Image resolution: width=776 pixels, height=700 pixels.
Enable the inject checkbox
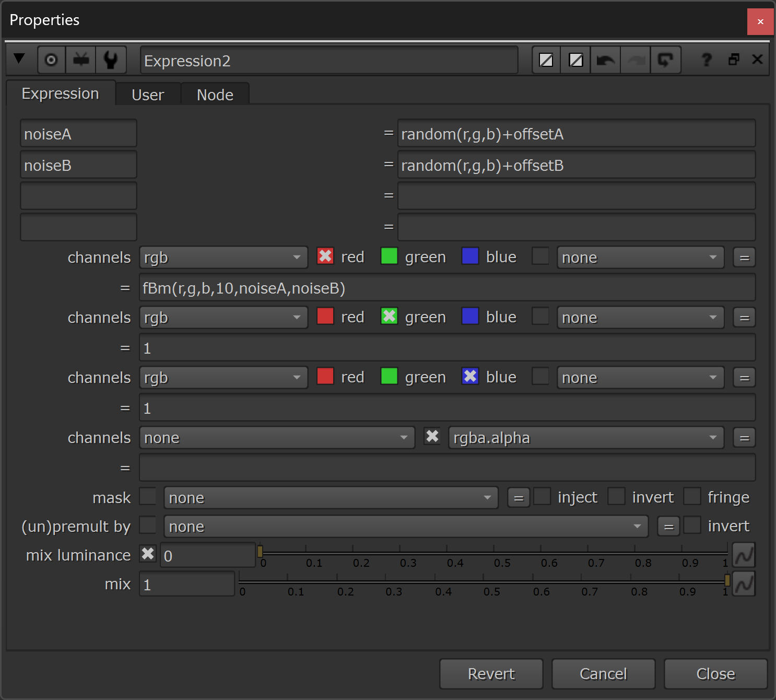pyautogui.click(x=542, y=496)
